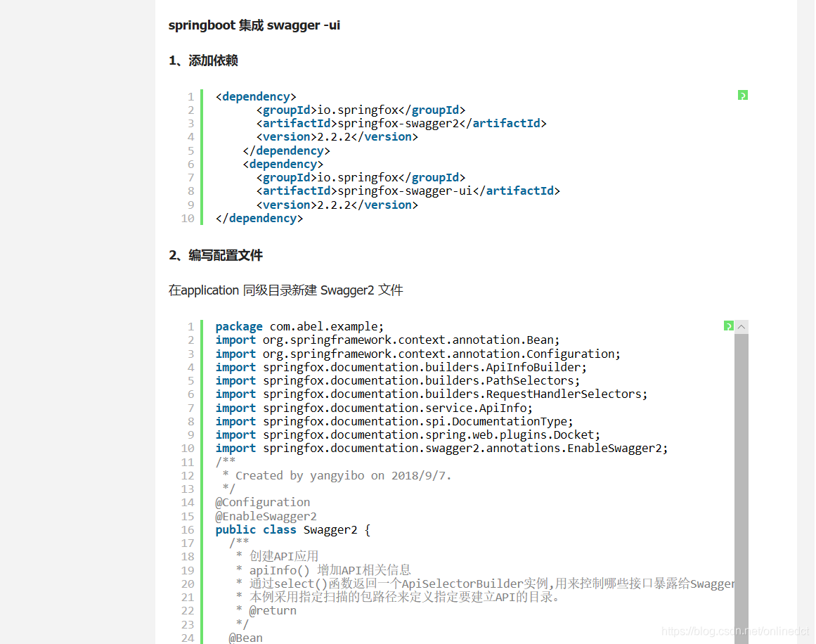Click the comment 'Created by yangyibo on 2018/9/7.'
The width and height of the screenshot is (816, 644).
tap(343, 476)
